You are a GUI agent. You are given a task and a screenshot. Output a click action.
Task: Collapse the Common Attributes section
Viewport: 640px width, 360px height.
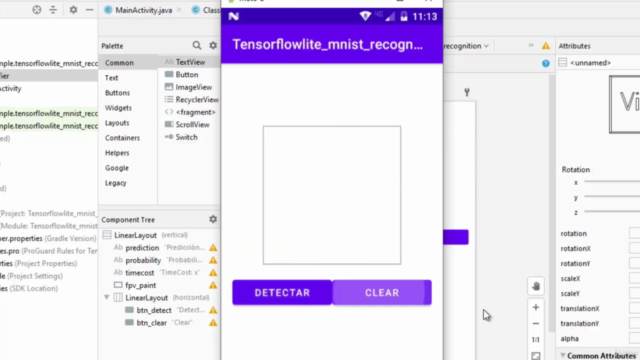click(x=563, y=356)
